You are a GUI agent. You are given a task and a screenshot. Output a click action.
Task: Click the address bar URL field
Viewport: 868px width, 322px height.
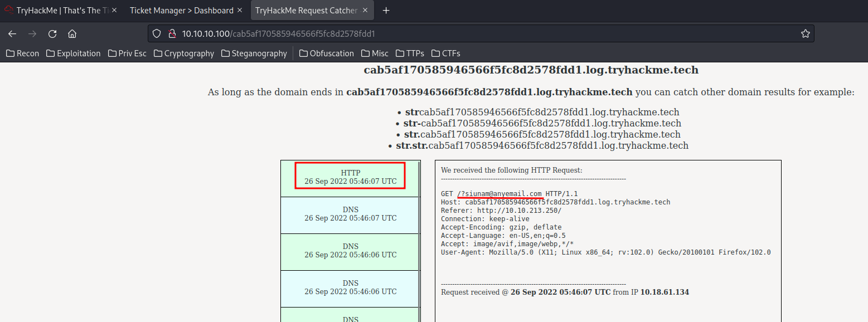481,33
